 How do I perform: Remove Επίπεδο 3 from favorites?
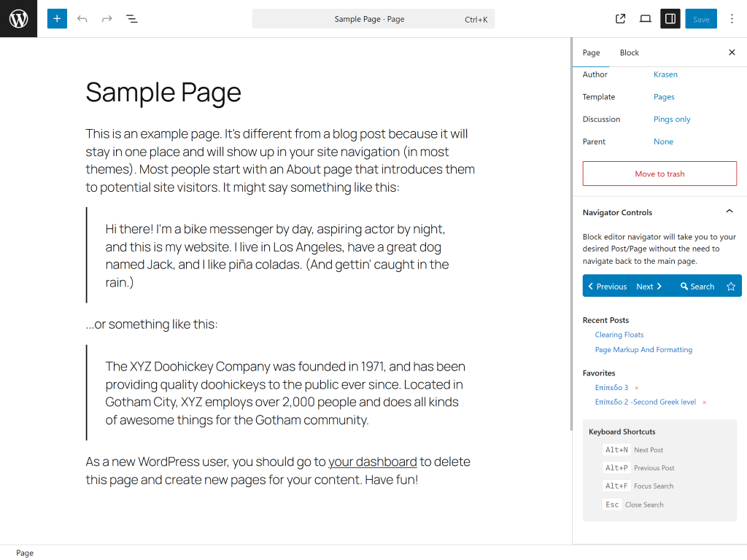(x=636, y=388)
